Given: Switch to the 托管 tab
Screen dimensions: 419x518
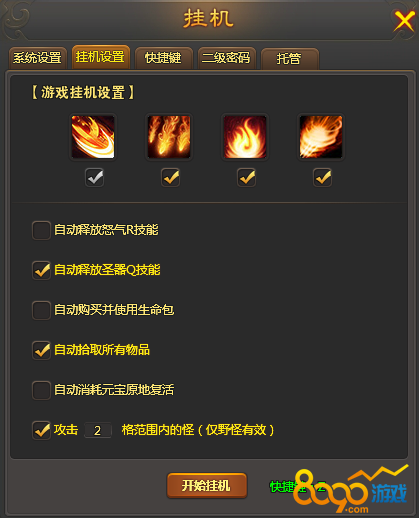Looking at the screenshot, I should click(290, 58).
